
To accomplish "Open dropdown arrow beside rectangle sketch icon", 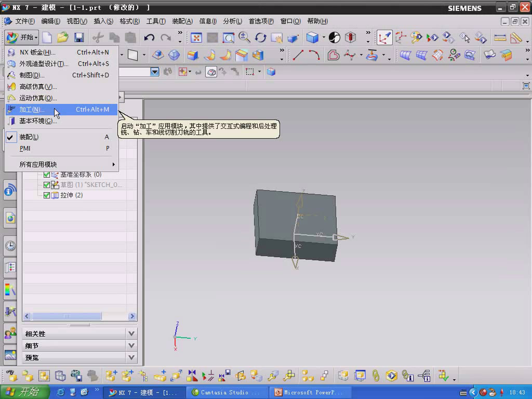I will 144,55.
